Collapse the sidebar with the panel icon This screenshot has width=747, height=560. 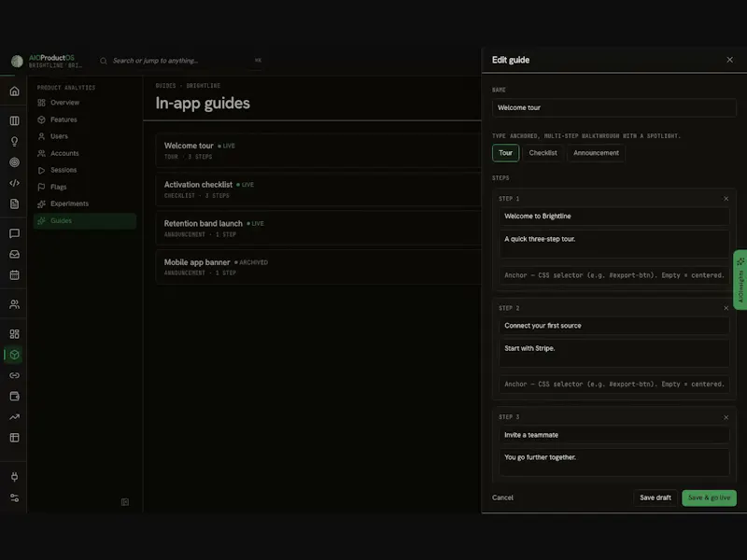click(x=125, y=502)
